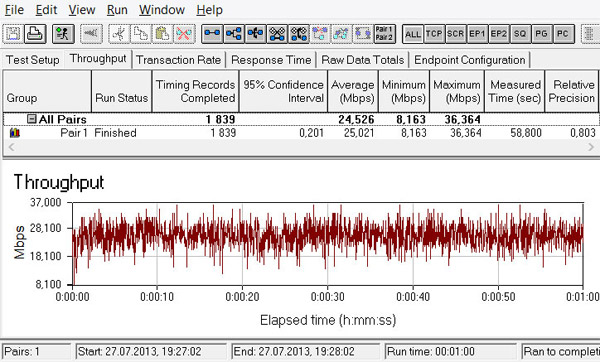Click the 95% Confidence Interval column header
The height and width of the screenshot is (362, 600).
click(283, 91)
